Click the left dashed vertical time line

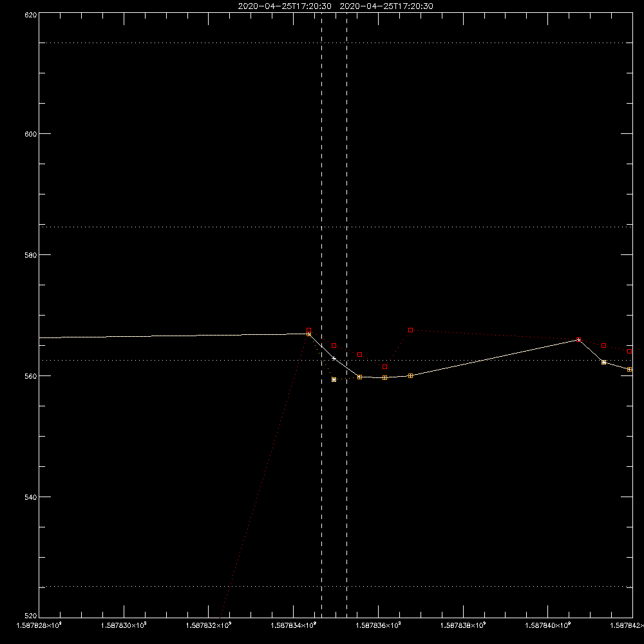[321, 315]
